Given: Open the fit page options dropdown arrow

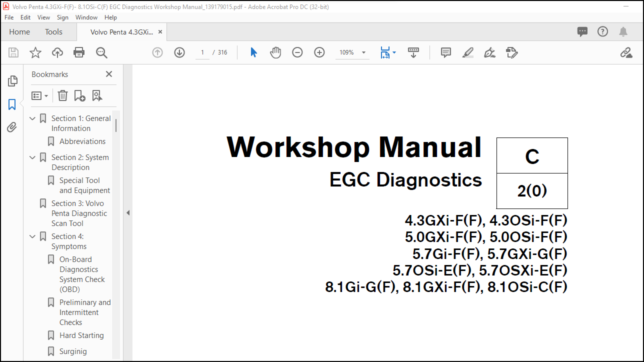Looking at the screenshot, I should click(394, 52).
